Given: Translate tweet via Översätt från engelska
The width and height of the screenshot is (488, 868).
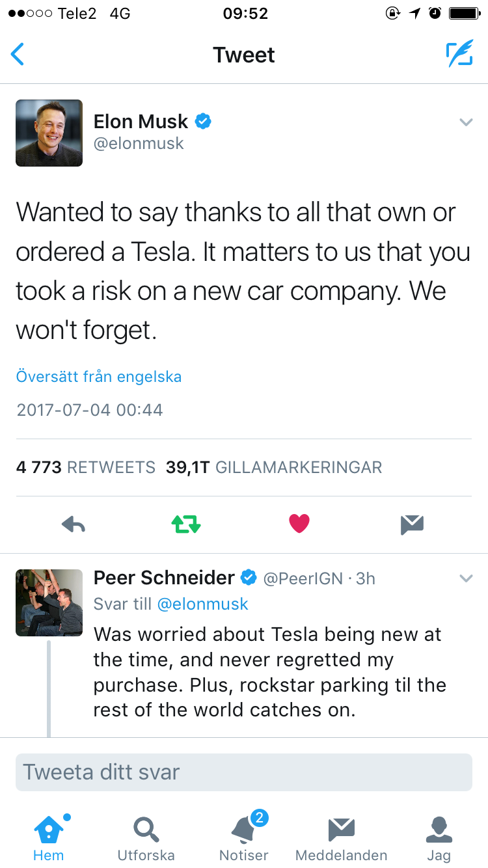Looking at the screenshot, I should [99, 377].
